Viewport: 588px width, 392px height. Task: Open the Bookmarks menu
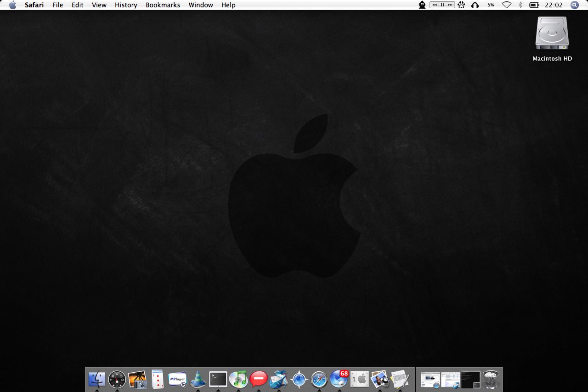(x=163, y=5)
